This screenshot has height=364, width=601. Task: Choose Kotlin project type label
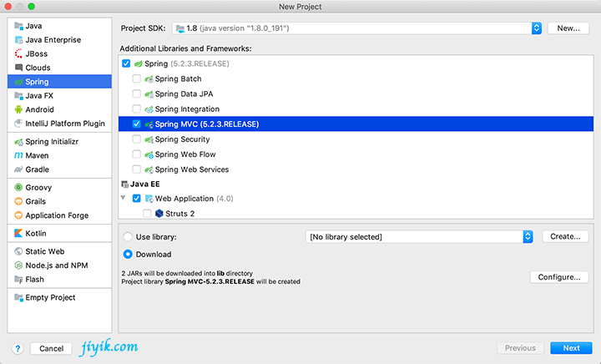click(36, 233)
